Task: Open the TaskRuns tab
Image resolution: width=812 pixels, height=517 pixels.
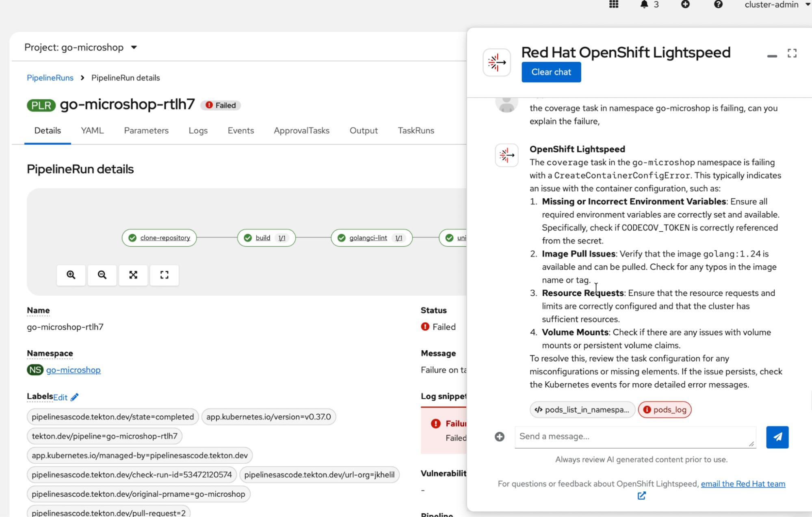Action: pos(416,130)
